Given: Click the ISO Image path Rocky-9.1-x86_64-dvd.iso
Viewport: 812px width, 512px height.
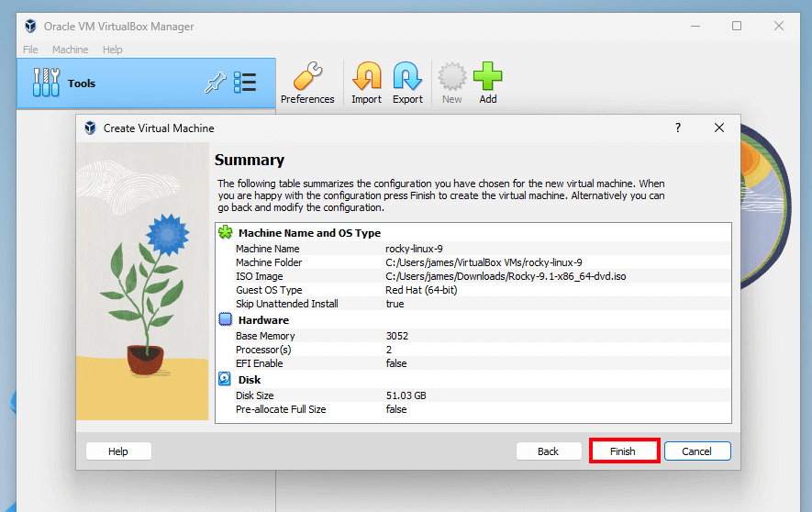Looking at the screenshot, I should [x=506, y=276].
